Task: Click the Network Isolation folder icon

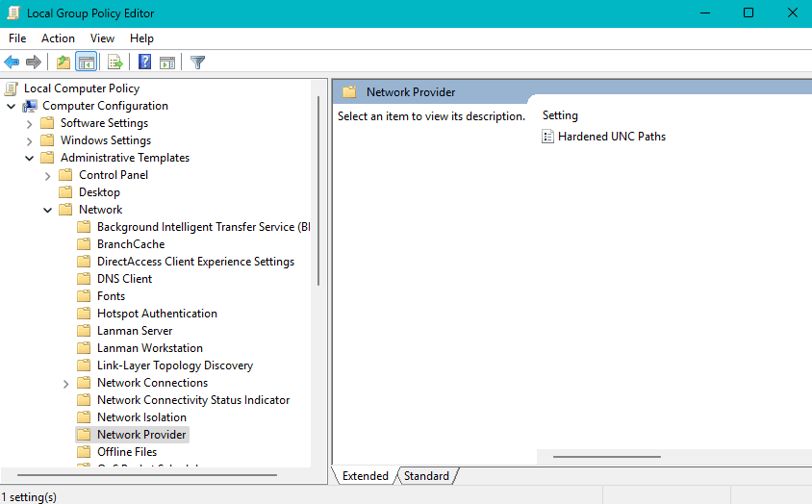Action: (84, 417)
